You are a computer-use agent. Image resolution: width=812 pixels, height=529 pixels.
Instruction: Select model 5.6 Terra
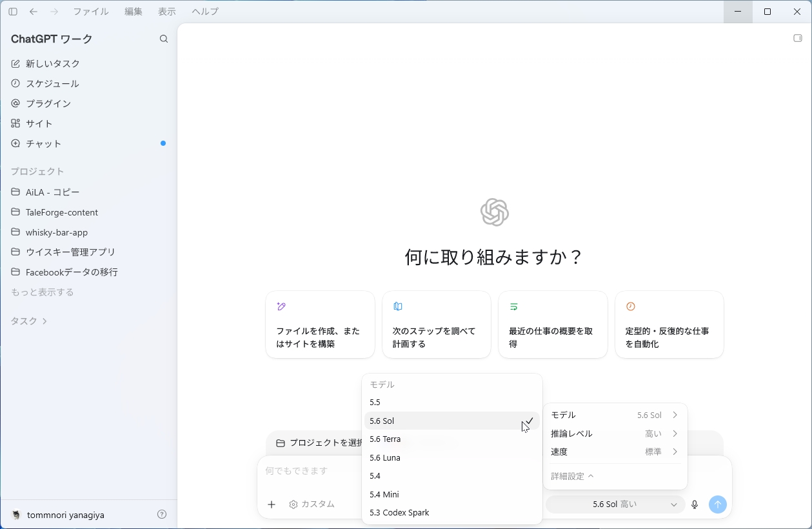[x=452, y=439]
